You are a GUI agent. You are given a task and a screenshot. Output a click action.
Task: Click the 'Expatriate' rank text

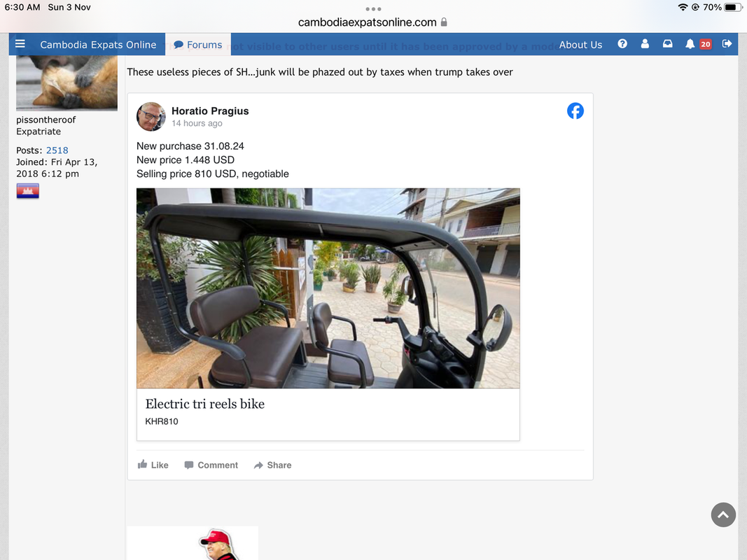[39, 132]
